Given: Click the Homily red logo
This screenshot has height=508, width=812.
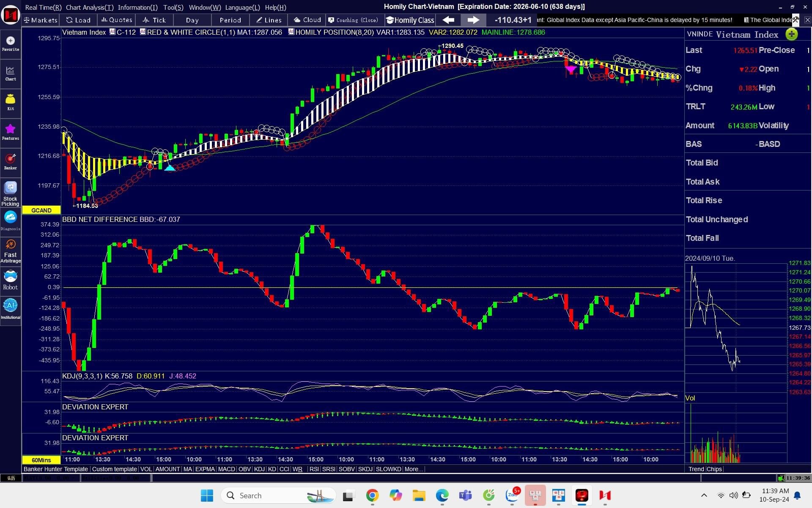Looking at the screenshot, I should pos(11,15).
